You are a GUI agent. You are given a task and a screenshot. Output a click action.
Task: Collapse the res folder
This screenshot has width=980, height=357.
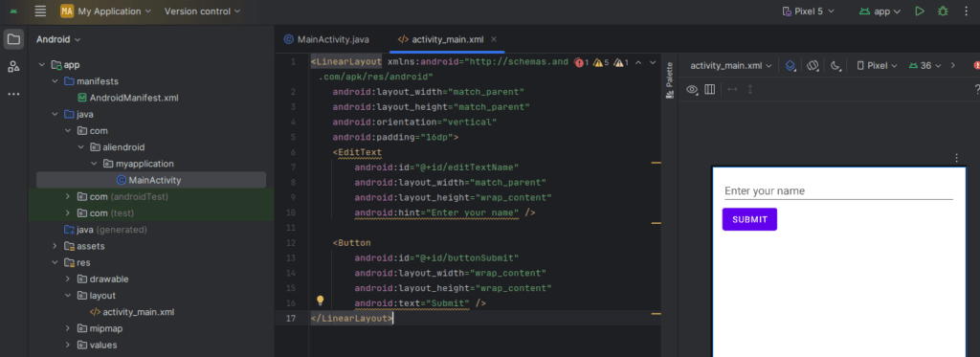(x=55, y=262)
